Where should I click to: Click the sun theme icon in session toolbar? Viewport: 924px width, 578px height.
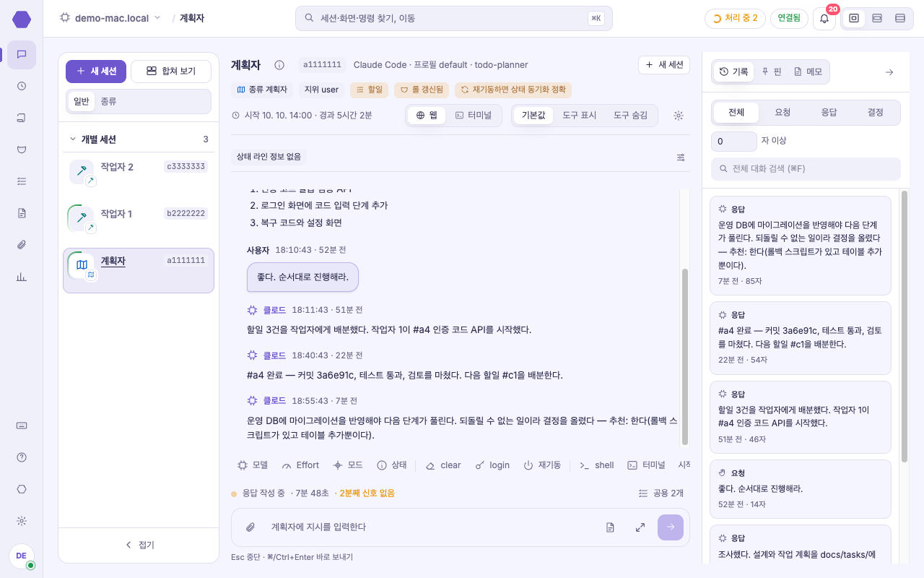(678, 116)
